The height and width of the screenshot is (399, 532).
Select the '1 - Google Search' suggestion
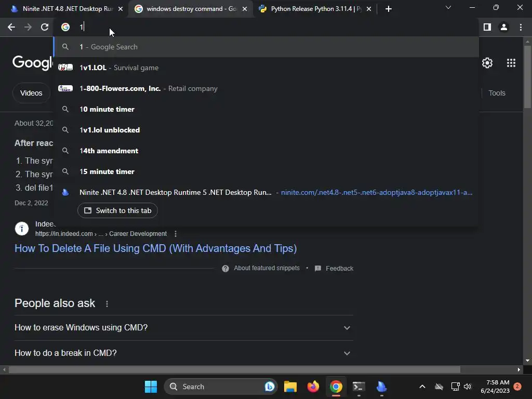tap(267, 47)
